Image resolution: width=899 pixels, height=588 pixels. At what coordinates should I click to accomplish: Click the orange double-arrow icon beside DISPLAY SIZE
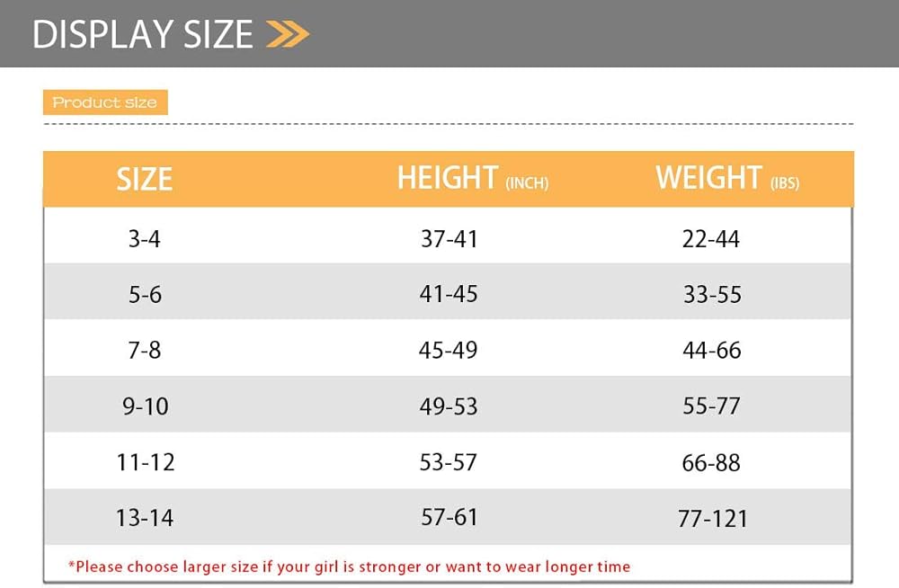tap(288, 34)
